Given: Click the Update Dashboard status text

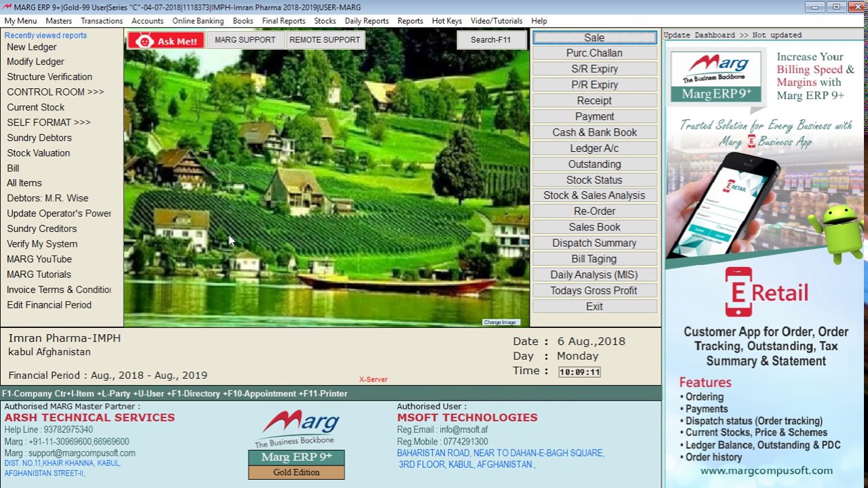Looking at the screenshot, I should (732, 35).
